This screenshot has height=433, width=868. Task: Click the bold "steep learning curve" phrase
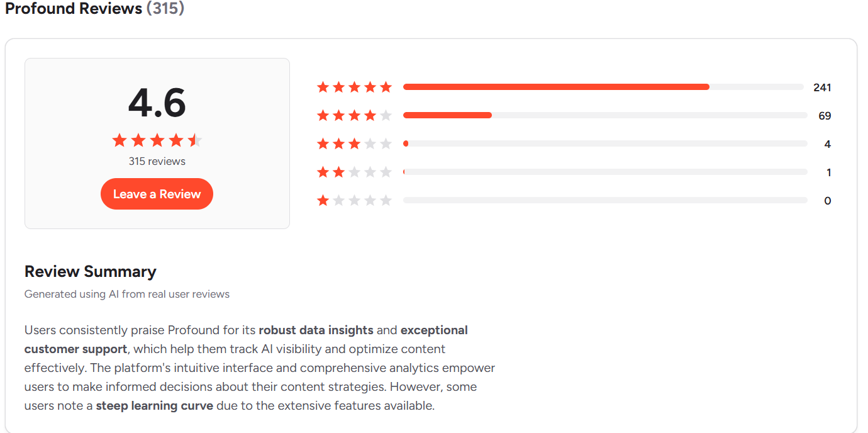154,405
